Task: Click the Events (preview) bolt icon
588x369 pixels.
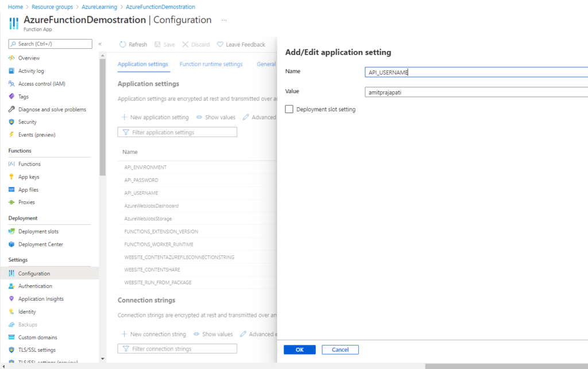Action: tap(11, 134)
